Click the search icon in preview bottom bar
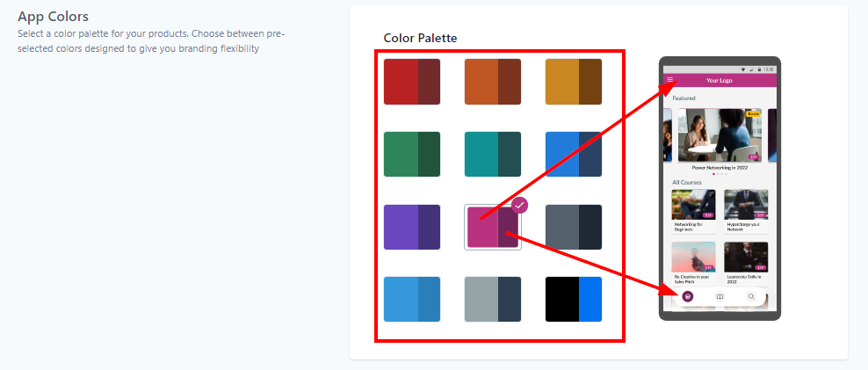868x370 pixels. tap(751, 296)
